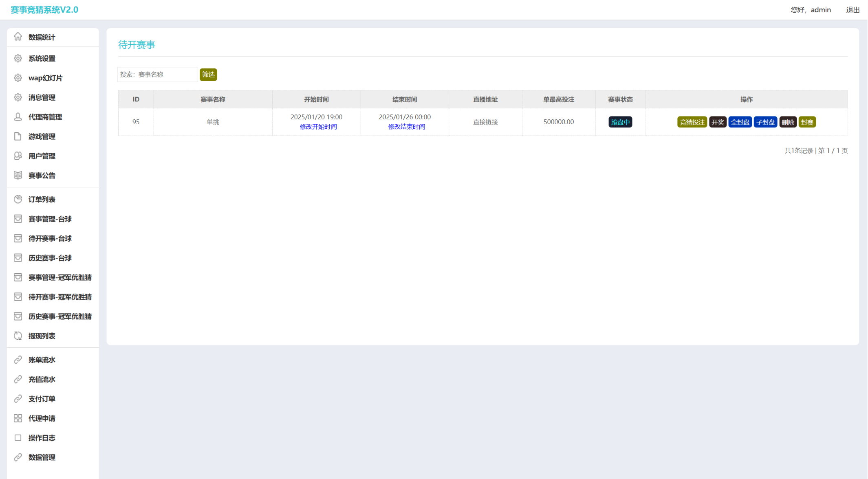Click the 修改结束时间 link
The height and width of the screenshot is (479, 868).
(x=406, y=127)
